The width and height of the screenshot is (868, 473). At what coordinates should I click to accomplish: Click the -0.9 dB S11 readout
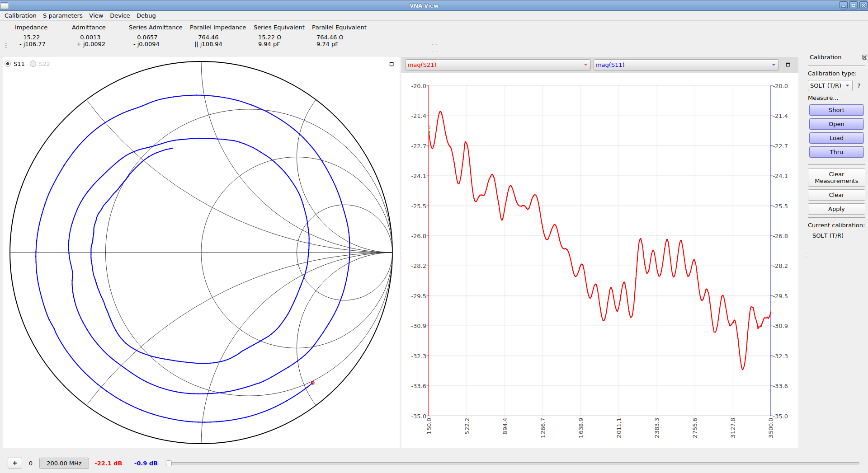(146, 463)
